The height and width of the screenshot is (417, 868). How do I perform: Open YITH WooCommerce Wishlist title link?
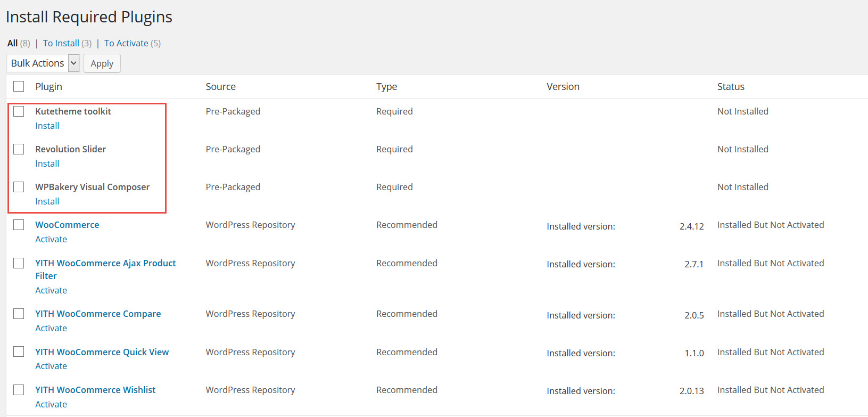[x=95, y=390]
